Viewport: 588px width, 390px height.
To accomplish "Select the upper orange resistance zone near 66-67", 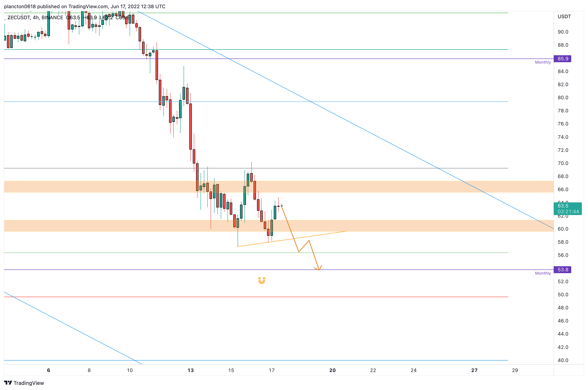I will 279,187.
